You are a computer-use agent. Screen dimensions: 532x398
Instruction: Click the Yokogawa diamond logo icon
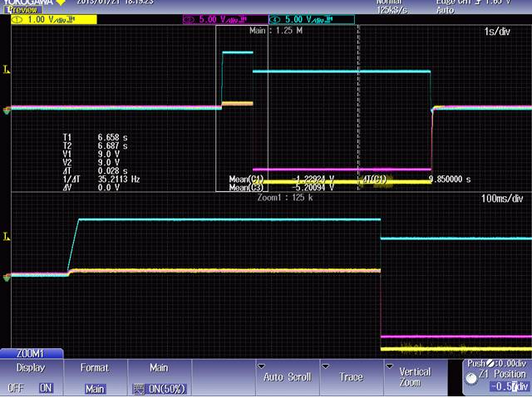tap(61, 2)
